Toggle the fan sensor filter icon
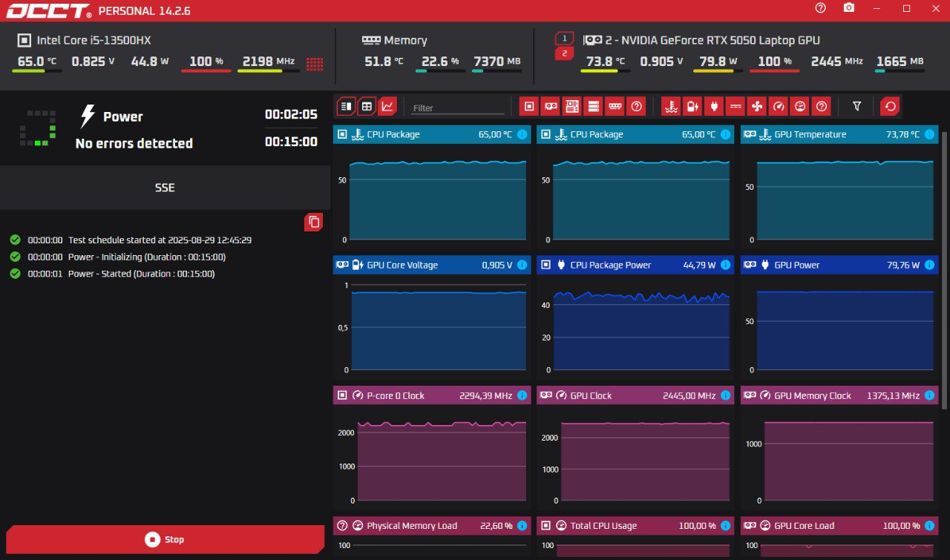This screenshot has width=950, height=560. 757,107
